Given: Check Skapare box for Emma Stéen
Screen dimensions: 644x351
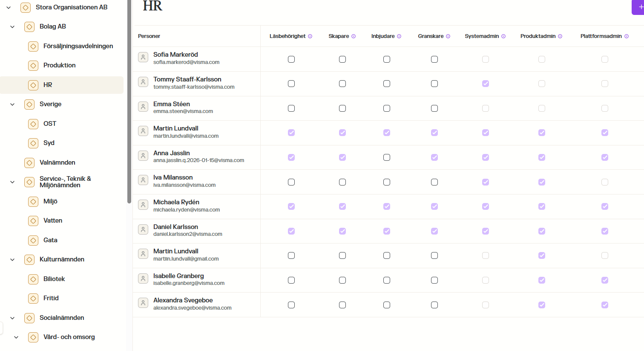Looking at the screenshot, I should [342, 108].
